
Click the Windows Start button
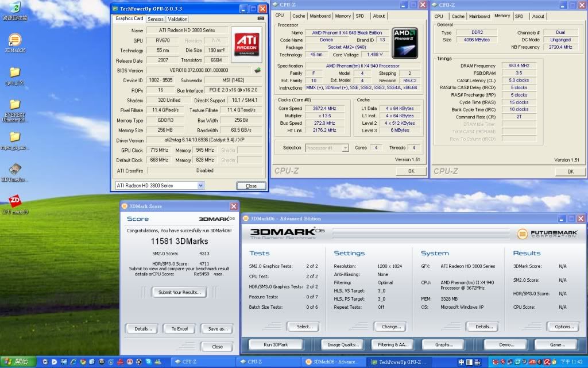tap(18, 362)
